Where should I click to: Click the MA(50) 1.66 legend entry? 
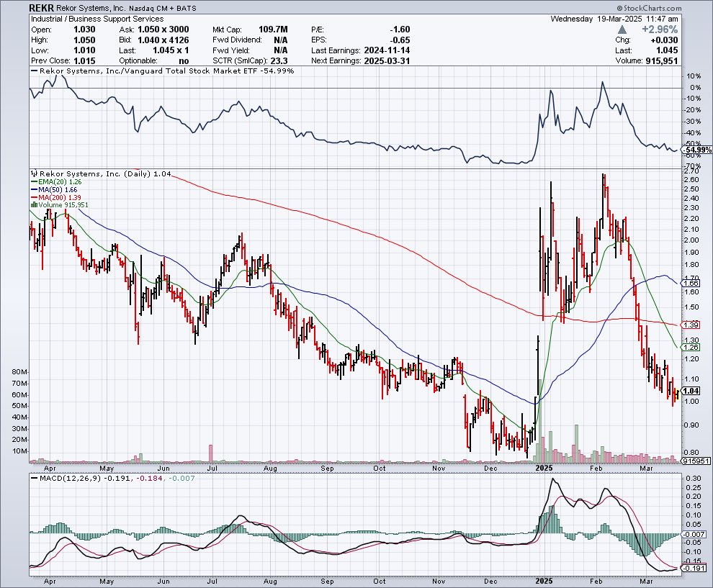[54, 189]
